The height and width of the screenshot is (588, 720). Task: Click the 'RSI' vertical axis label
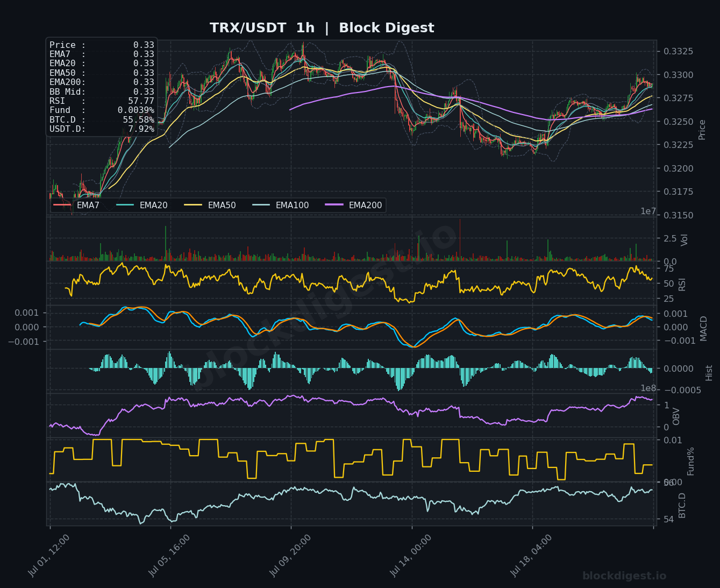682,285
